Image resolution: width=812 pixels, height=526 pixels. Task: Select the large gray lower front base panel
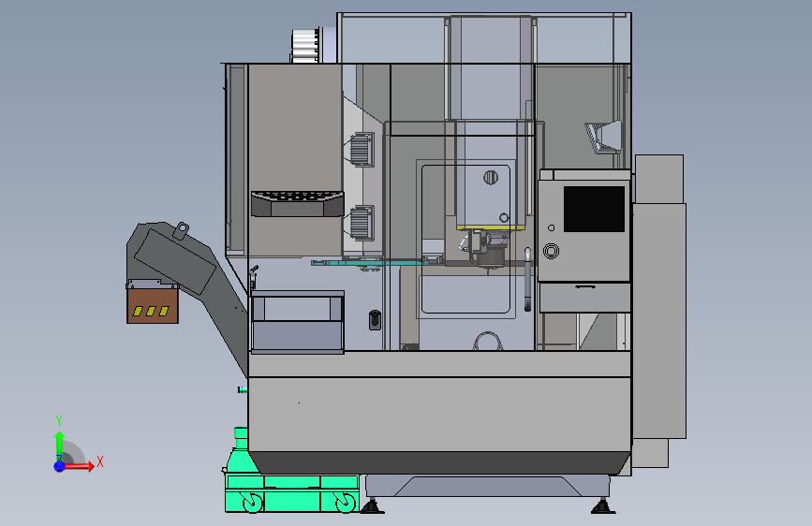pos(439,415)
